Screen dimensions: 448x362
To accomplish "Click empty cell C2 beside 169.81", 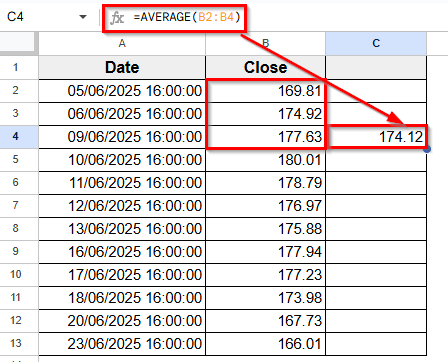I will tap(376, 91).
